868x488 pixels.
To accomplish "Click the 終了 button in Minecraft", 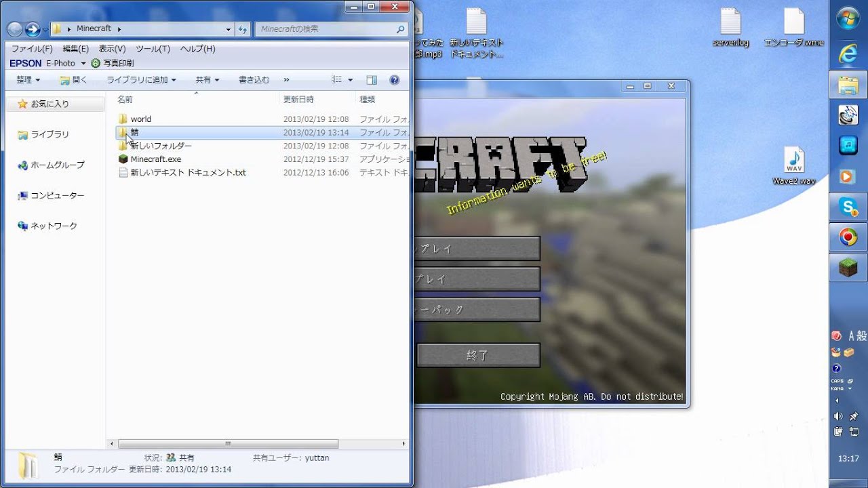I will [478, 355].
